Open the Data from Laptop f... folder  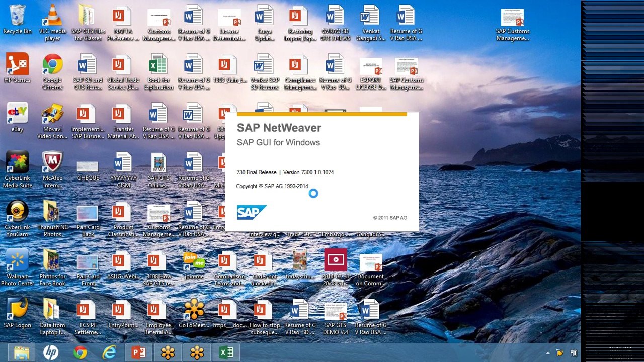(52, 317)
